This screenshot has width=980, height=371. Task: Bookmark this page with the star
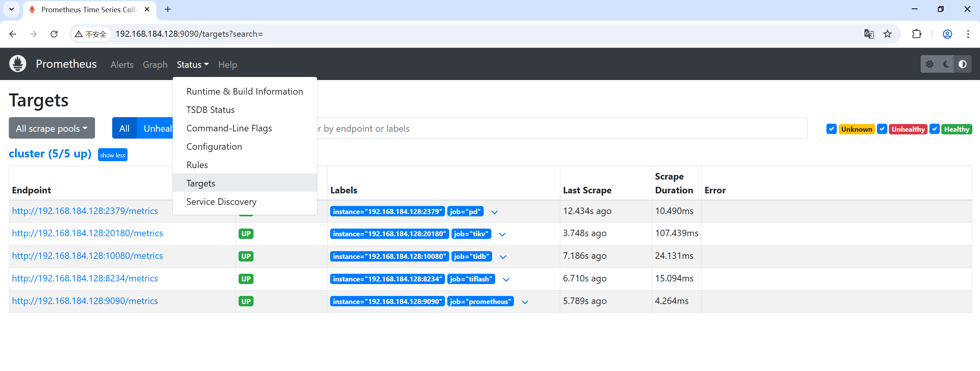[x=888, y=34]
